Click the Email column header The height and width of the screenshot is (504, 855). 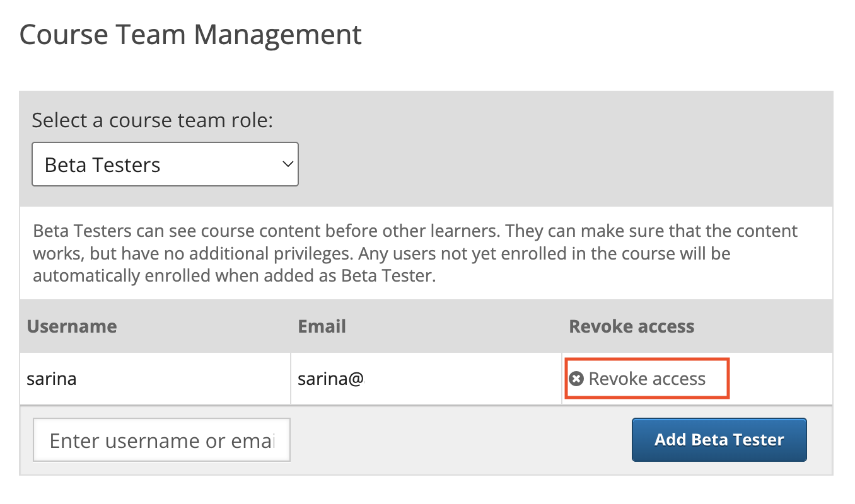click(322, 326)
